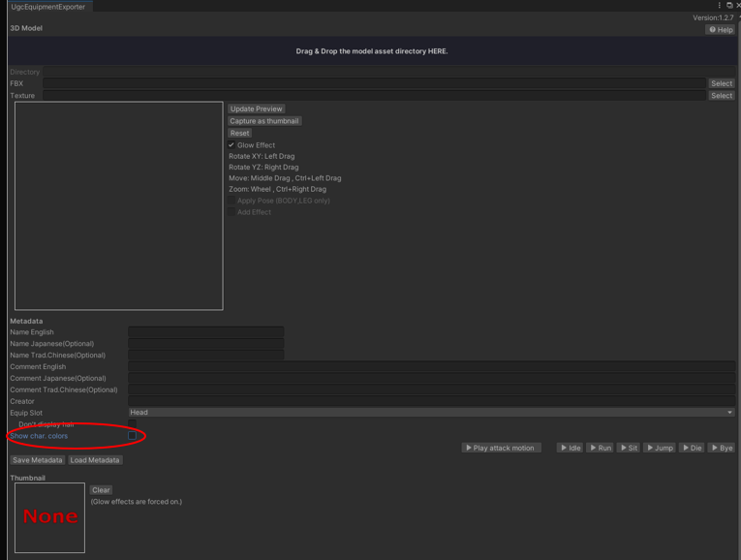The height and width of the screenshot is (560, 741).
Task: Trigger Play attack motion
Action: click(499, 449)
